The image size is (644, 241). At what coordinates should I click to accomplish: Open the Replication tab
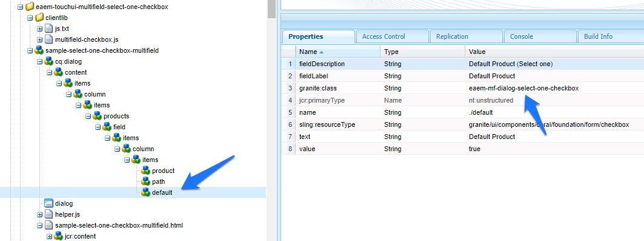(x=452, y=36)
